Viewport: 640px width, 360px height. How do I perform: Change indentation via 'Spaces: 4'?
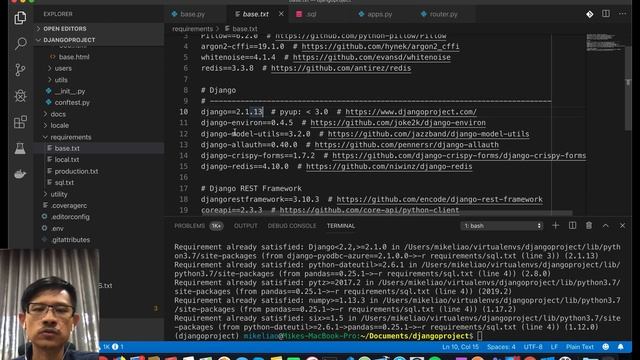[501, 347]
